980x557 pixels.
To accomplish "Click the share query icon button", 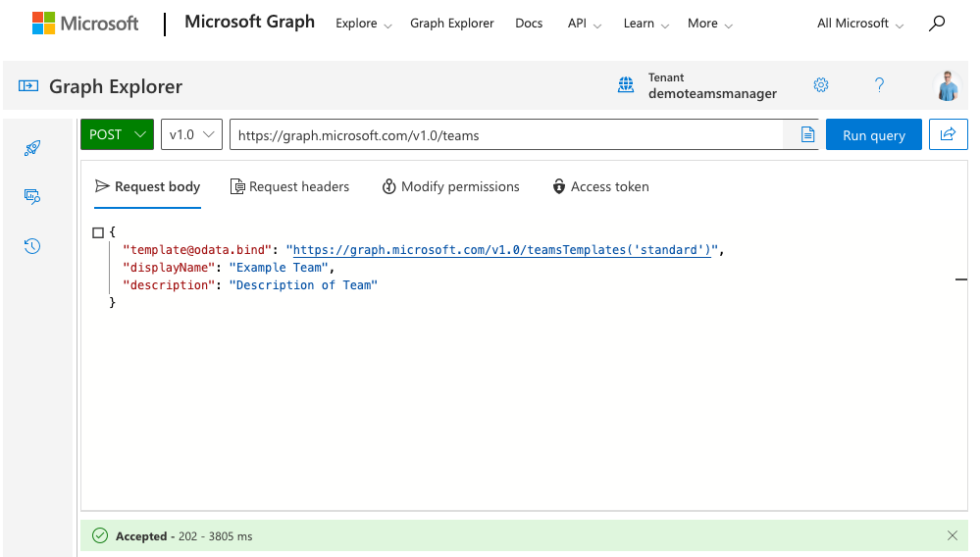I will click(x=949, y=134).
